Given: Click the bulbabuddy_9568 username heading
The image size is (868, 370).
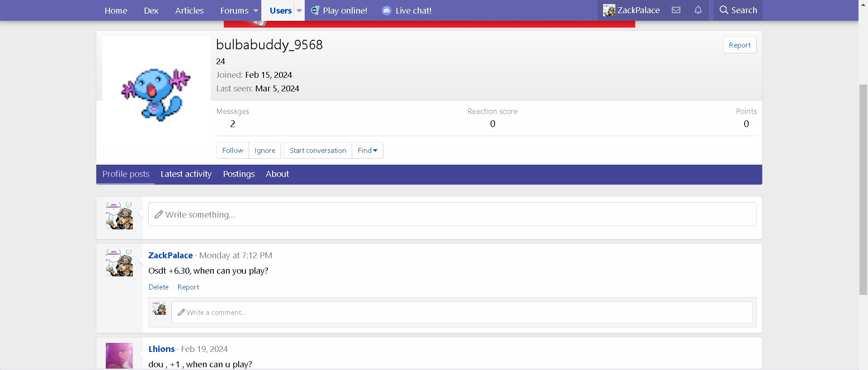Looking at the screenshot, I should click(x=269, y=44).
